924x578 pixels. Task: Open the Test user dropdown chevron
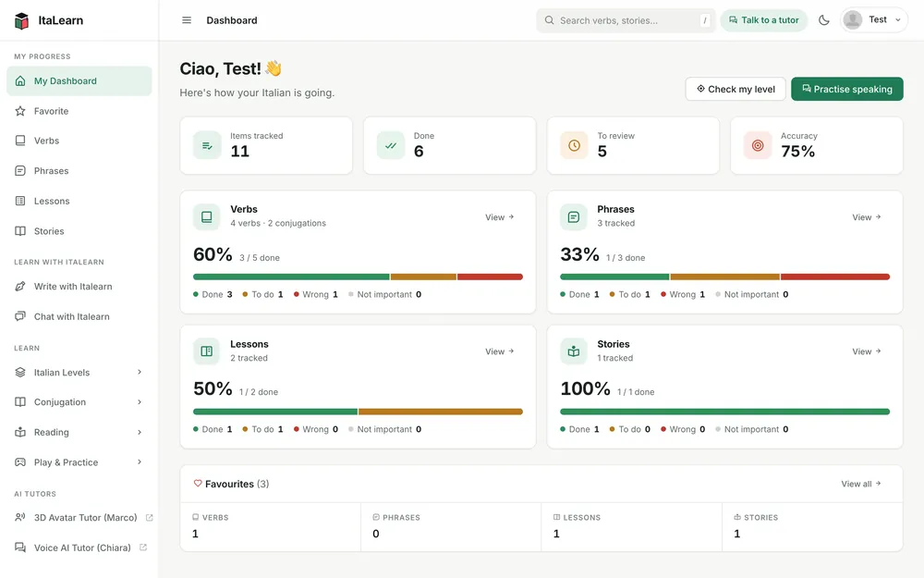pos(898,20)
